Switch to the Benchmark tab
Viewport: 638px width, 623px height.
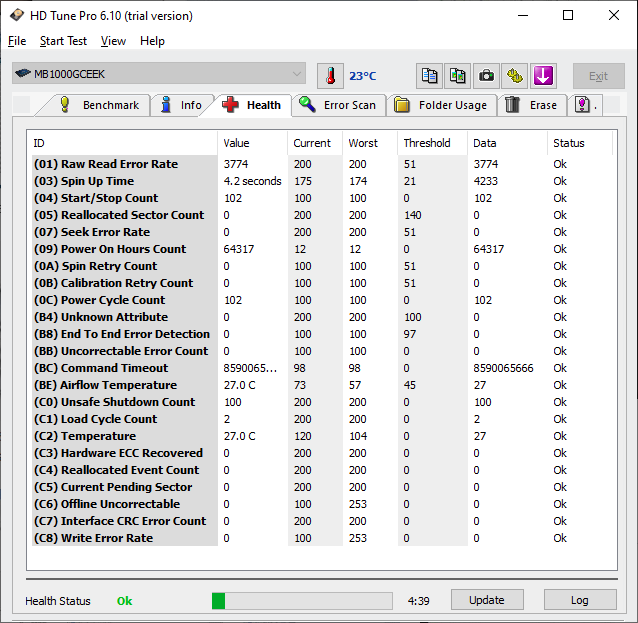(97, 105)
